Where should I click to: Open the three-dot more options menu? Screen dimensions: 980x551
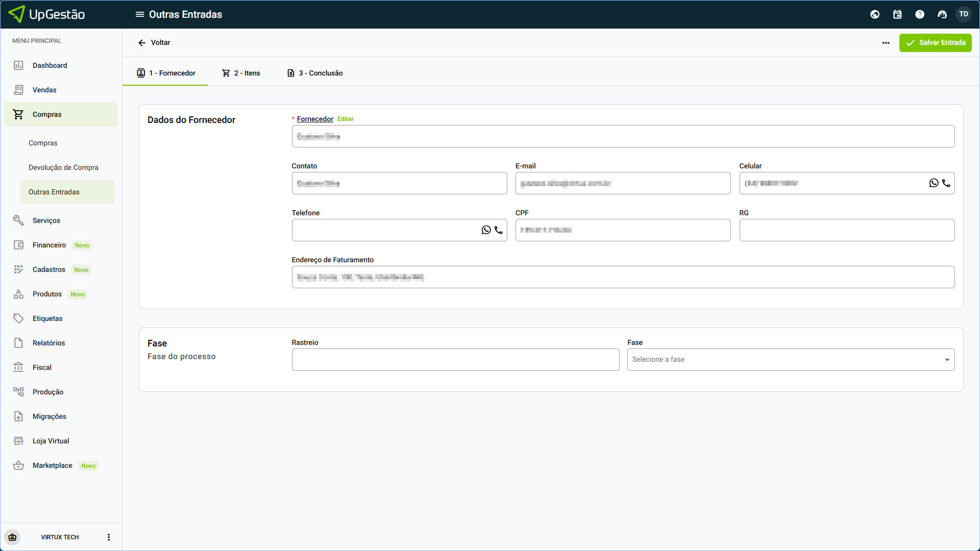click(x=886, y=43)
